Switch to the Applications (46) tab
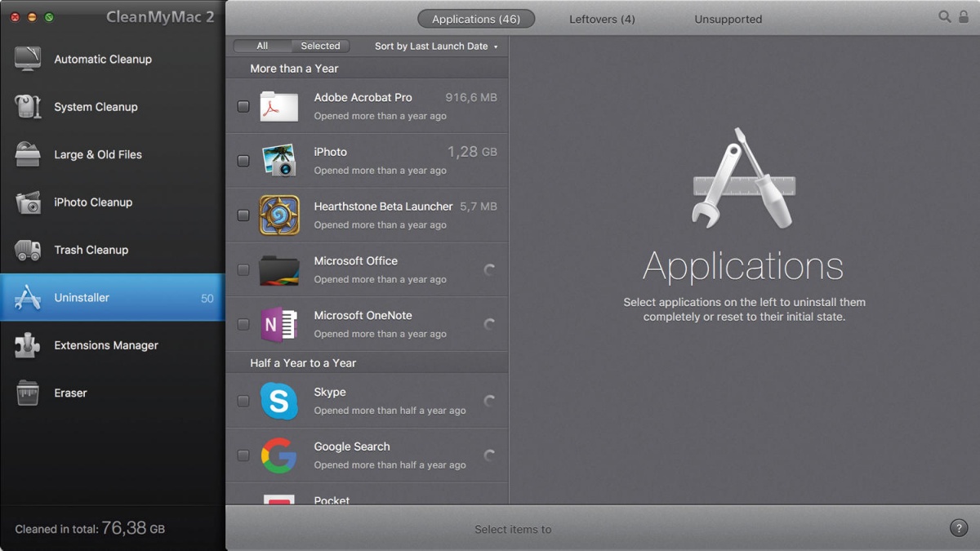980x551 pixels. coord(476,19)
